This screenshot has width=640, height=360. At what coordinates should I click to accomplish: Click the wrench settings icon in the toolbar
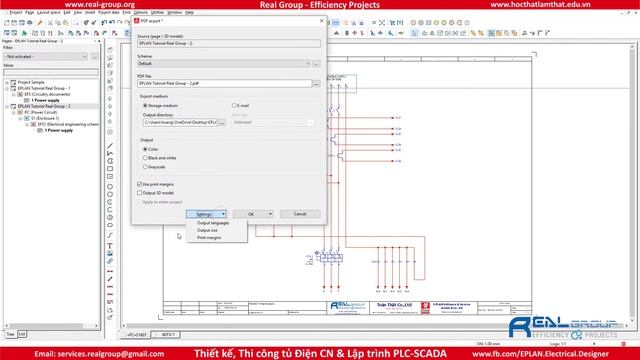point(40,23)
